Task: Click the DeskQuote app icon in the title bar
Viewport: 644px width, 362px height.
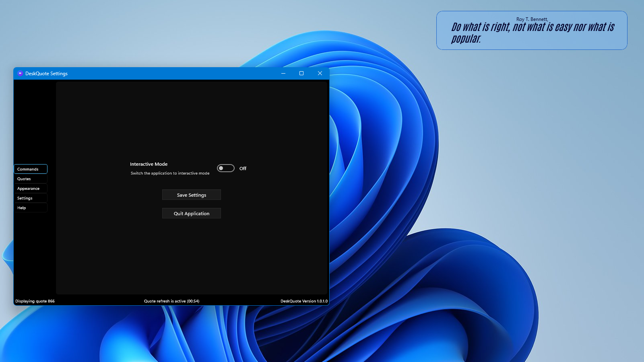Action: point(20,73)
